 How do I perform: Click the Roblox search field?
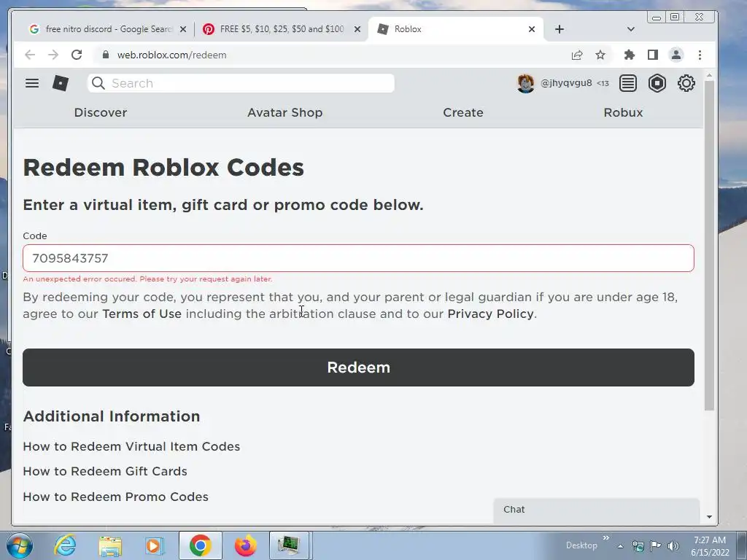[241, 83]
